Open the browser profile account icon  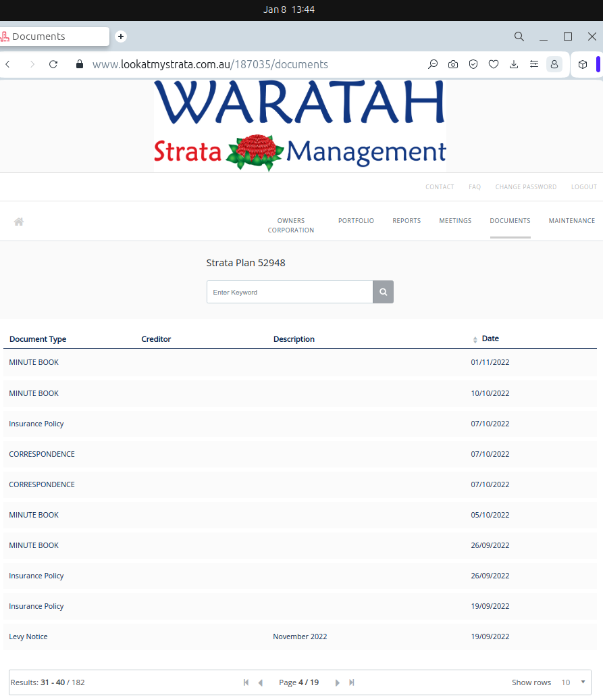(x=554, y=64)
